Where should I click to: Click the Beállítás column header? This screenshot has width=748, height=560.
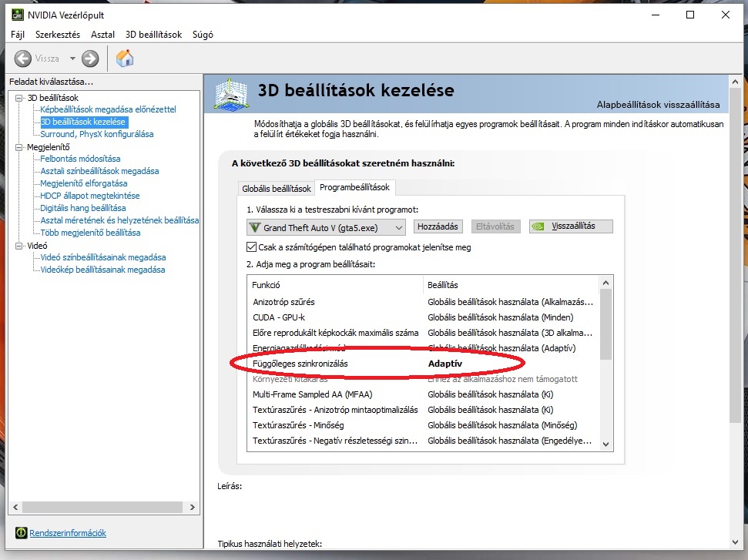tap(511, 285)
